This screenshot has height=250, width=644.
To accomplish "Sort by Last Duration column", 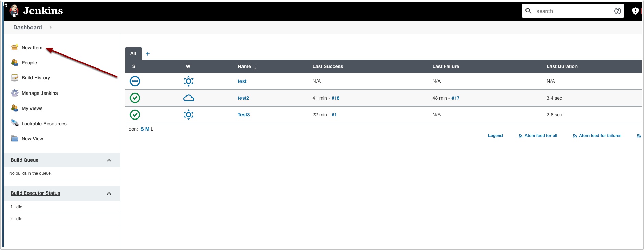I will point(562,66).
